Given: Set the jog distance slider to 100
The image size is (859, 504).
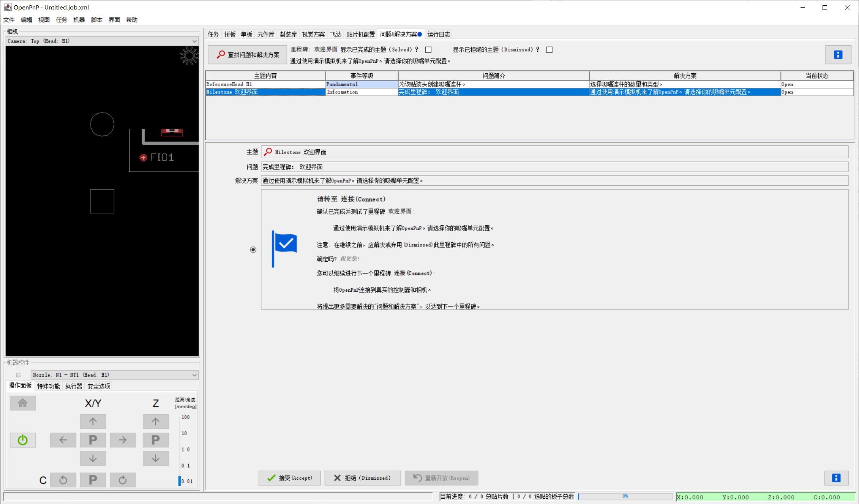Looking at the screenshot, I should click(x=179, y=417).
